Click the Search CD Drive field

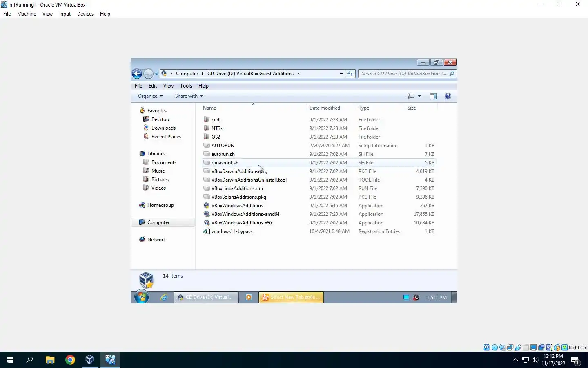pos(407,74)
